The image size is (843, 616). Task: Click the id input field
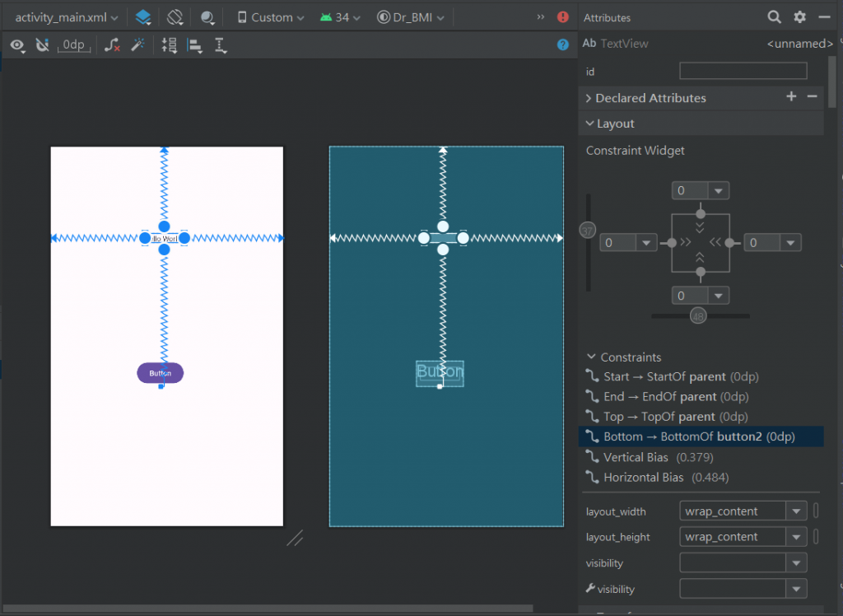743,71
